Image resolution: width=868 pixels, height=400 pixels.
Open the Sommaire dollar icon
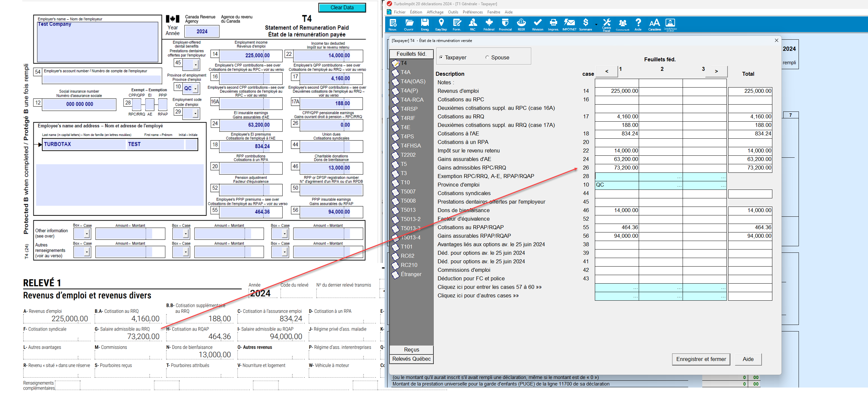(x=586, y=24)
